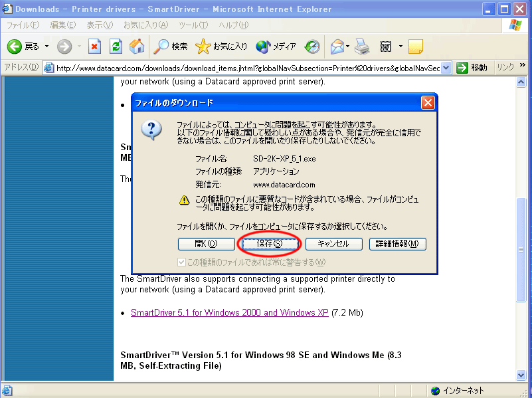Open the ツール(T) menu
This screenshot has height=398, width=532.
coord(193,25)
